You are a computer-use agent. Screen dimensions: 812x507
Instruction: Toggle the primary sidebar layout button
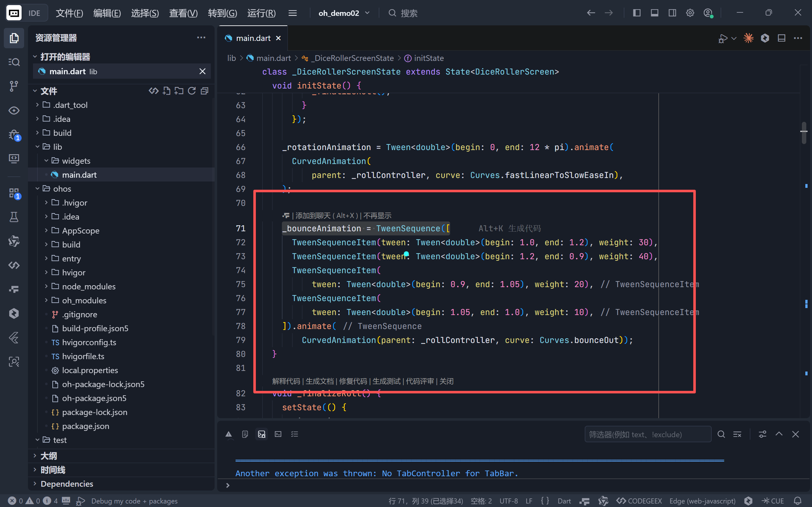pyautogui.click(x=636, y=13)
